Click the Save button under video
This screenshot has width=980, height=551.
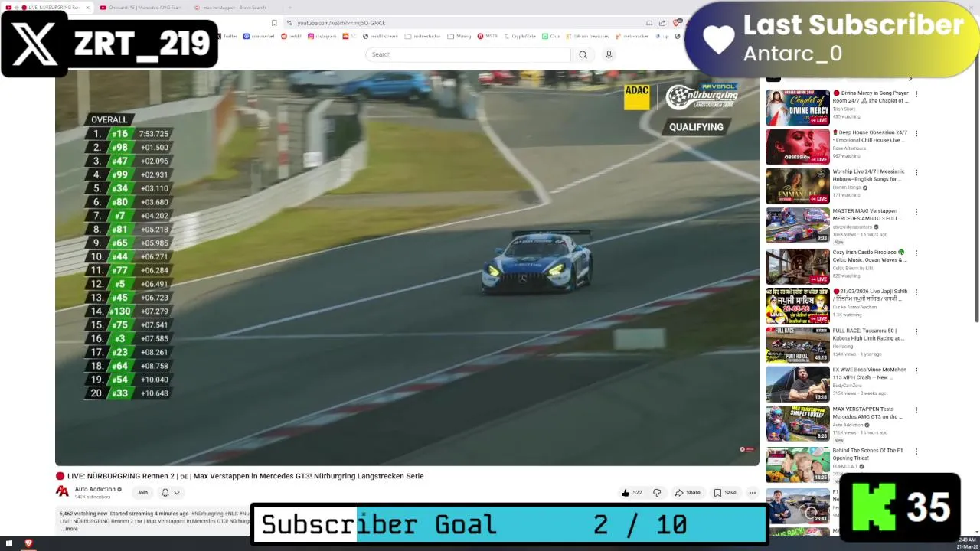pos(725,493)
